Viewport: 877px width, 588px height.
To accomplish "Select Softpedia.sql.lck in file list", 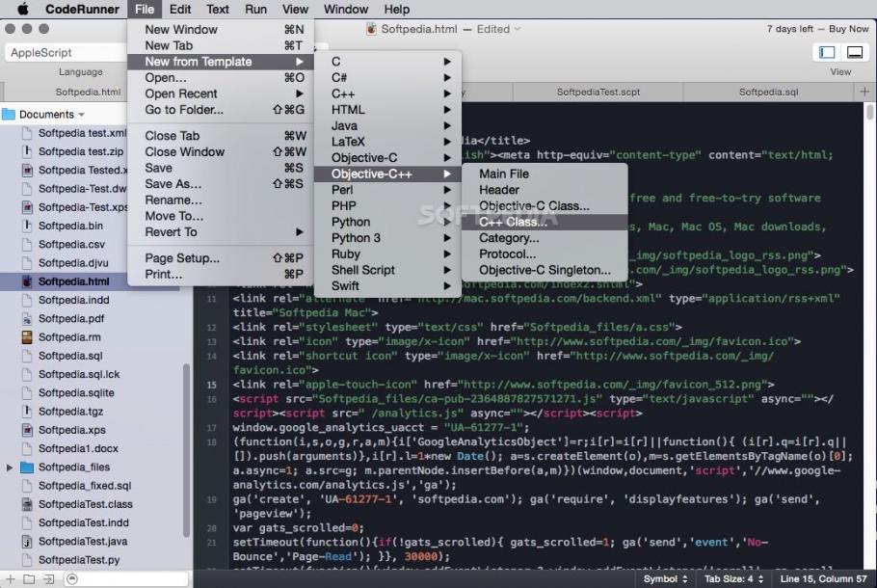I will point(79,374).
